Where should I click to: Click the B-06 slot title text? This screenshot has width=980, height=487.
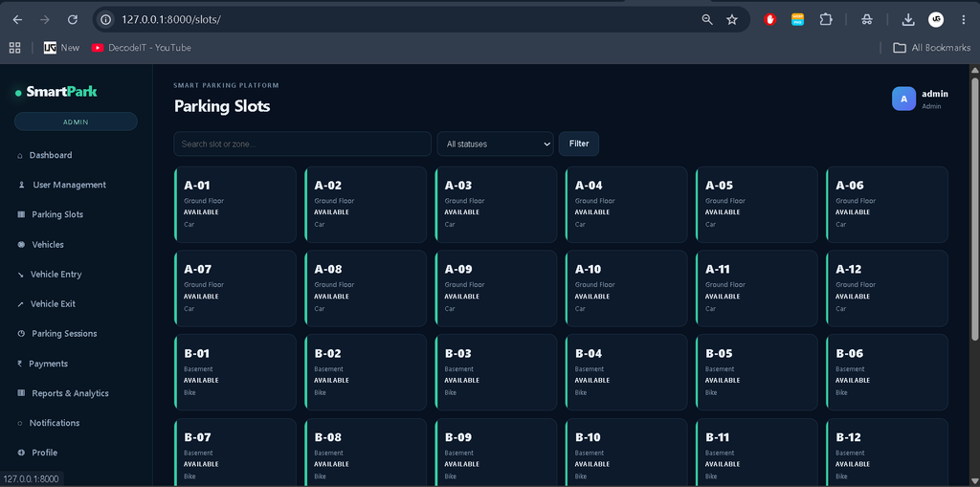pyautogui.click(x=850, y=354)
